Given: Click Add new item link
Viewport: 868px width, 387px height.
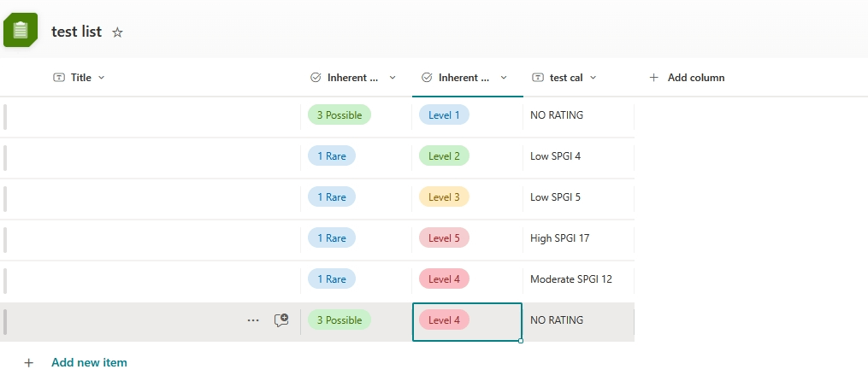Looking at the screenshot, I should [89, 363].
